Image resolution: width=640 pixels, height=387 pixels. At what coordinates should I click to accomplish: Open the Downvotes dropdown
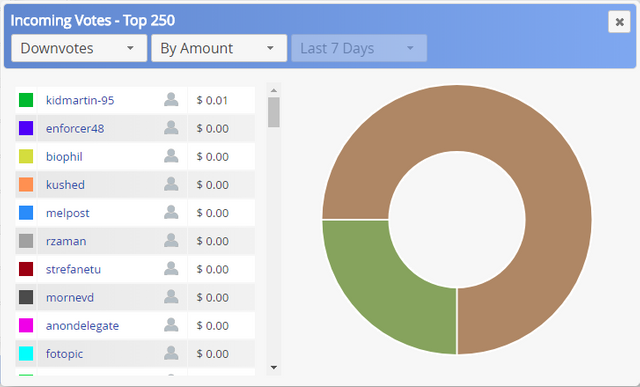point(79,48)
